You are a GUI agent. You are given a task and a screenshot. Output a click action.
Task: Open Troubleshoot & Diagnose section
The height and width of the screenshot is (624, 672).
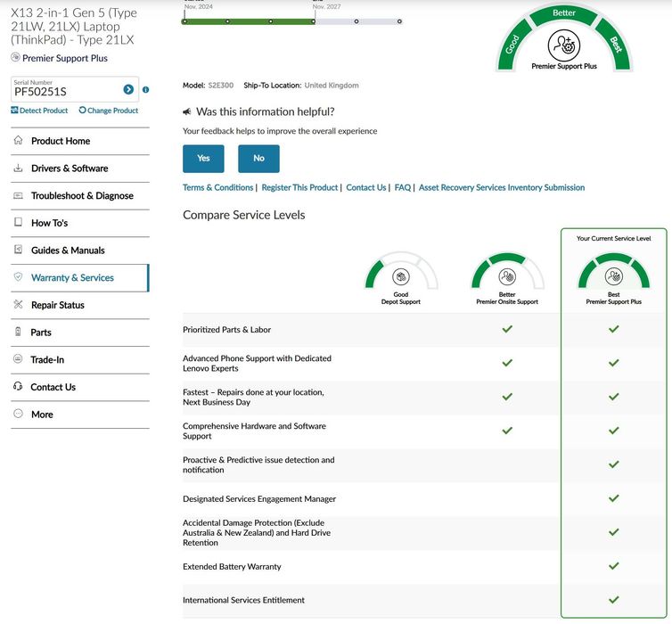[81, 196]
